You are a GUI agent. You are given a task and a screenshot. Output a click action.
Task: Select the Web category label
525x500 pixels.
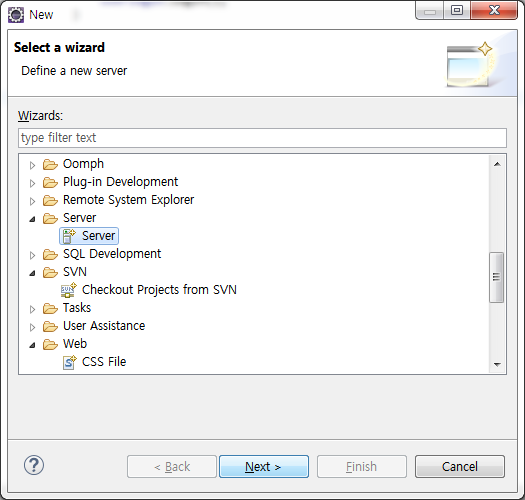[x=75, y=344]
